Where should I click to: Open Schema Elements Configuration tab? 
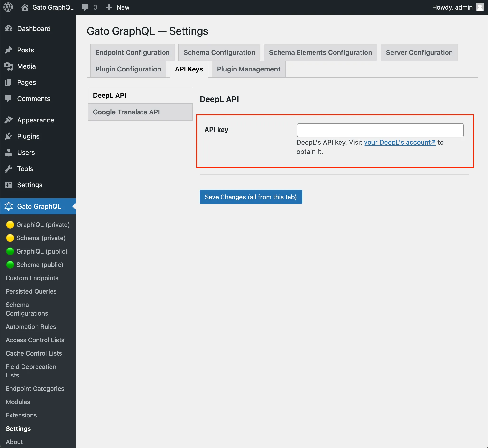point(320,52)
